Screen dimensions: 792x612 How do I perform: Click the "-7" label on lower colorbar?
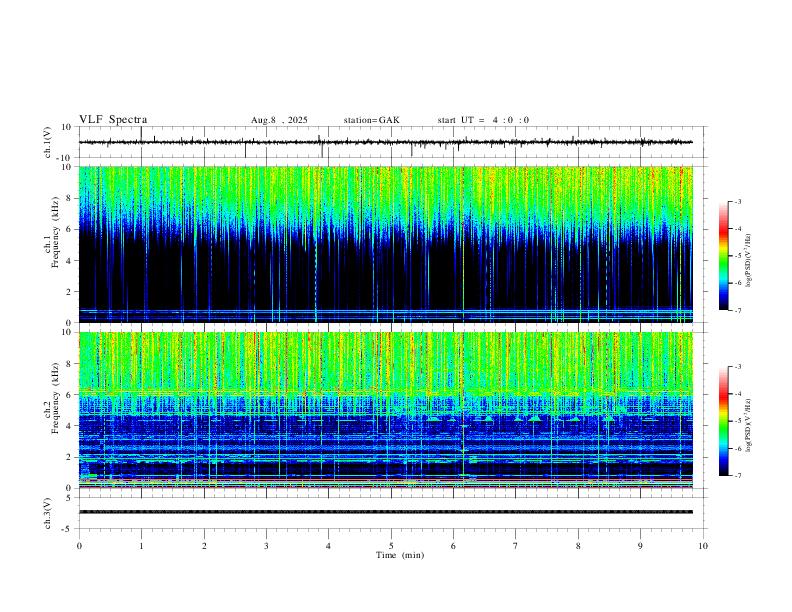point(738,476)
